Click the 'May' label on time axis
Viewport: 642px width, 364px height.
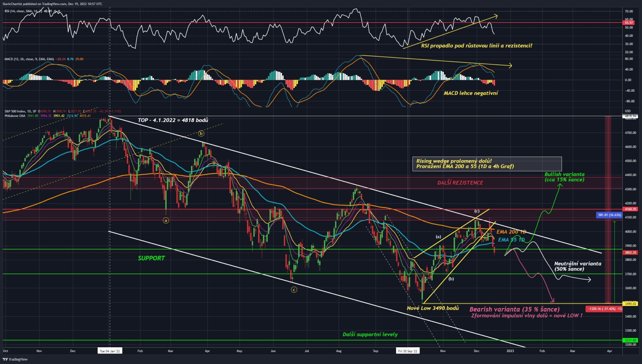[239, 351]
